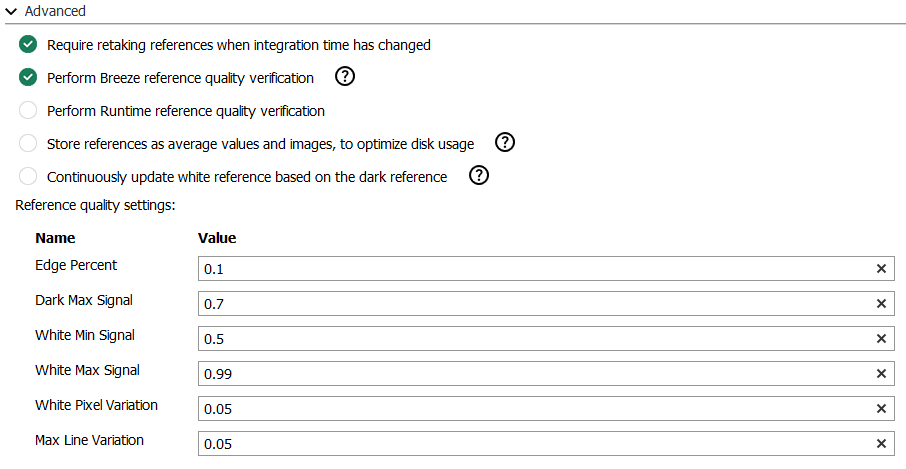Open help for Breeze reference quality verification
This screenshot has height=469, width=906.
point(345,77)
